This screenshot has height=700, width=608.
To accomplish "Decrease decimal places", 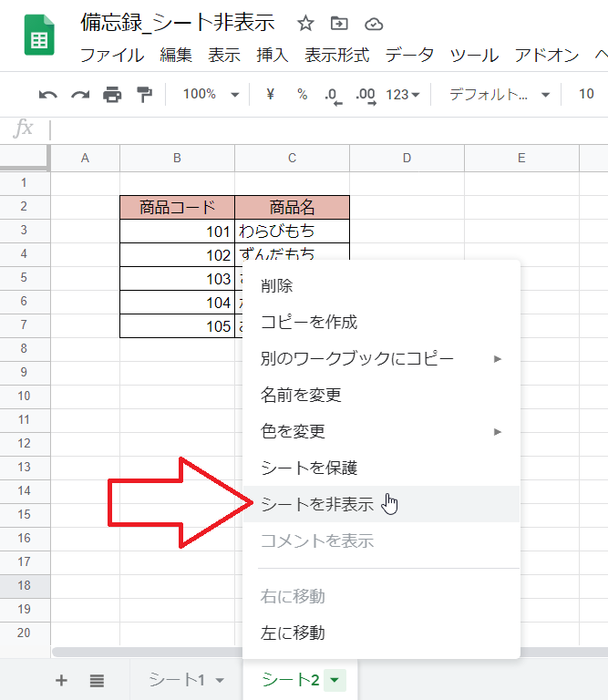I will [x=334, y=96].
